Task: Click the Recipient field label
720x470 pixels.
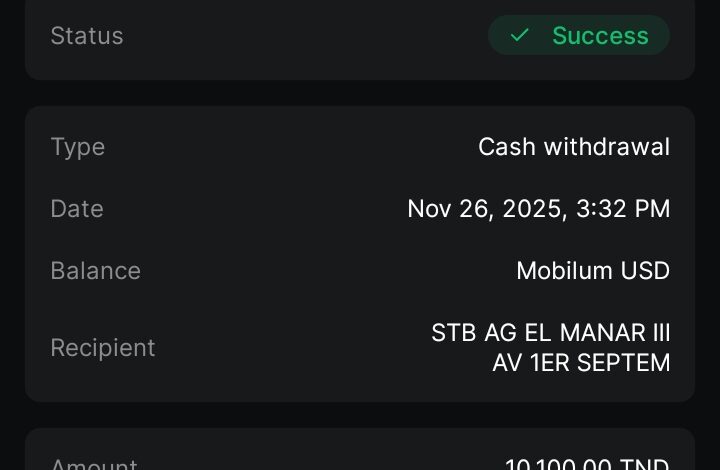Action: coord(103,348)
